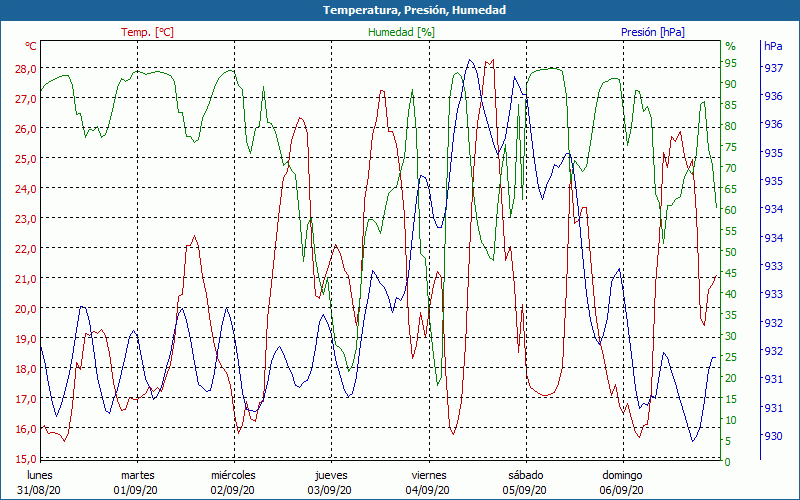
Task: Click the 45 humidity axis value
Action: [731, 273]
